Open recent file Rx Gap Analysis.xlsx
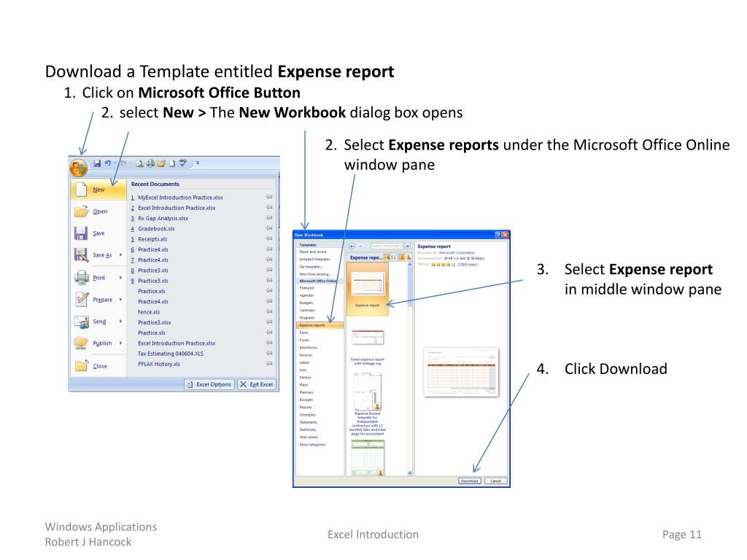747x560 pixels. (x=163, y=219)
